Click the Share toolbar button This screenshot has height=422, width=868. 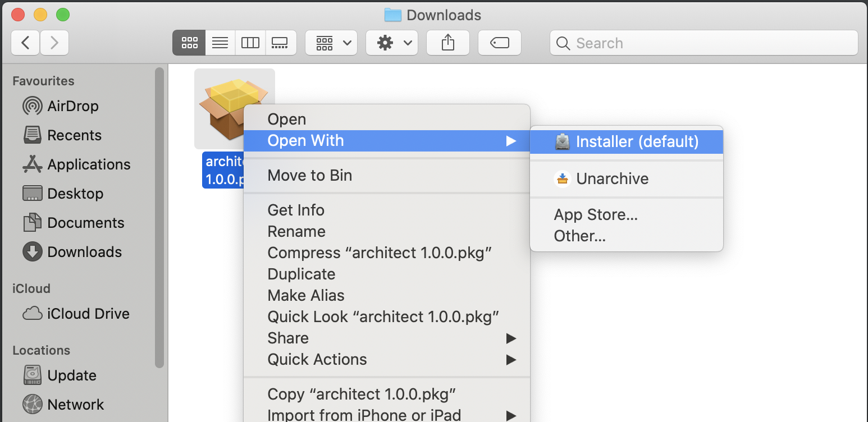[x=448, y=43]
